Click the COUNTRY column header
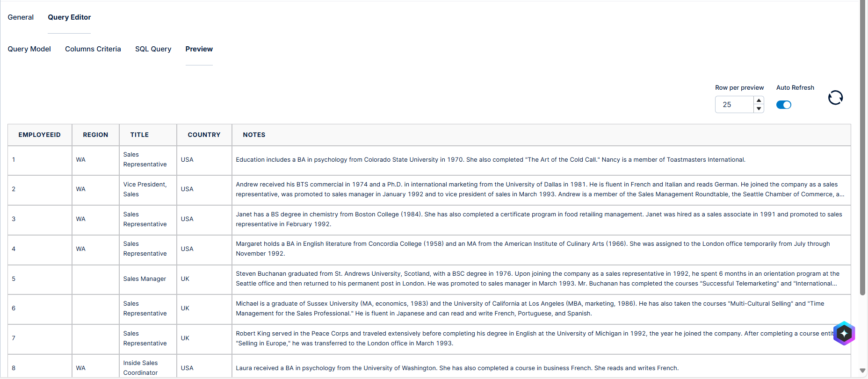This screenshot has height=379, width=868. (204, 135)
